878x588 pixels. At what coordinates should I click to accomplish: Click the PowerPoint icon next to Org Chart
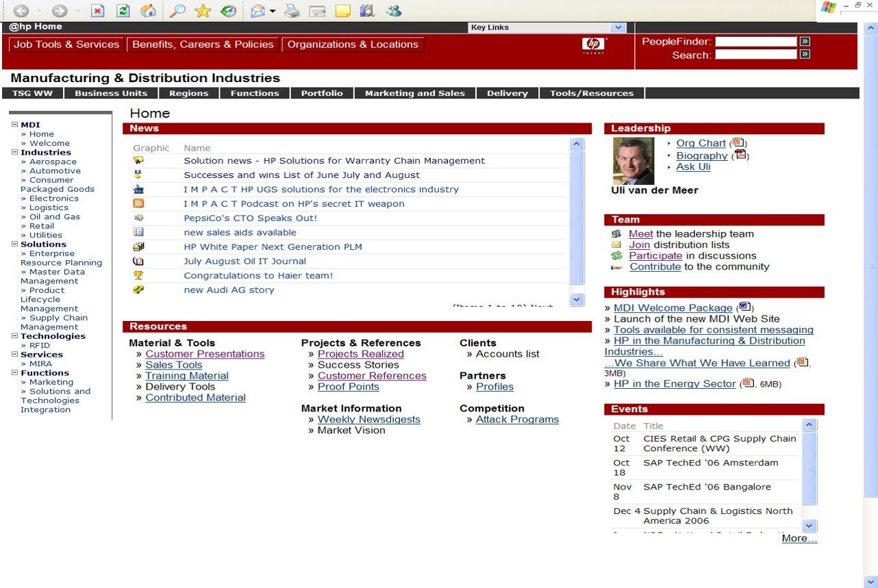[x=738, y=142]
